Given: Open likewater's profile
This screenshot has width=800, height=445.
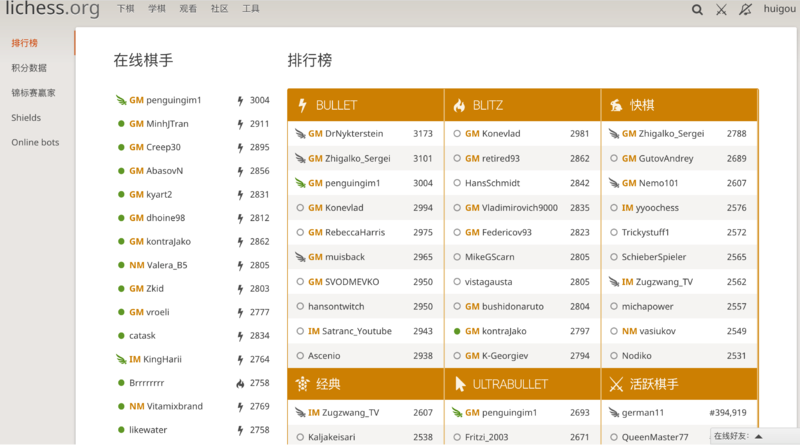Looking at the screenshot, I should pos(148,430).
